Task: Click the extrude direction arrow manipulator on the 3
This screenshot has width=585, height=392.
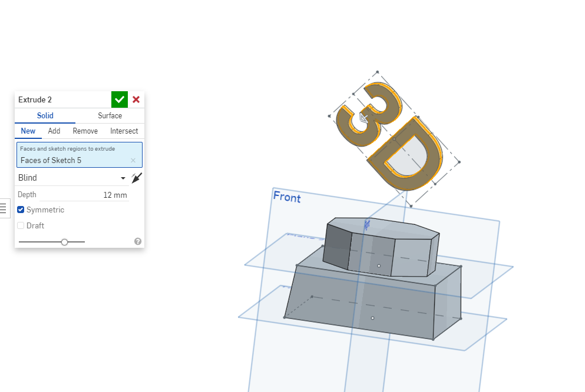Action: pos(363,118)
